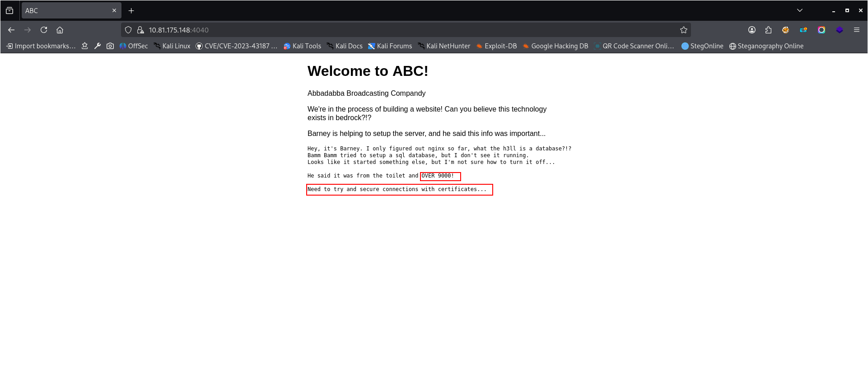Open the Extensions puzzle-piece panel
Screen dimensions: 868x388
click(768, 30)
